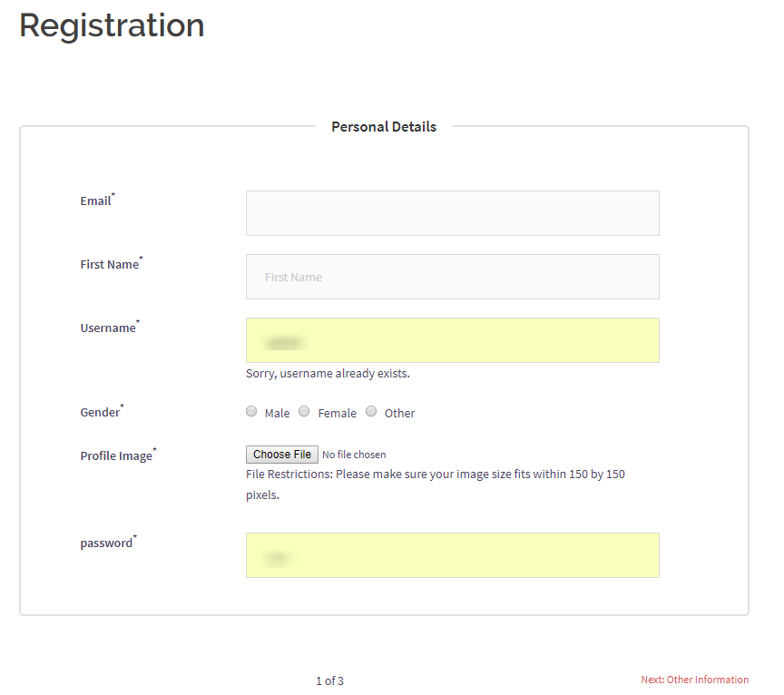Click the '1 of 3' step indicator
Viewport: 784px width, 695px height.
[329, 680]
